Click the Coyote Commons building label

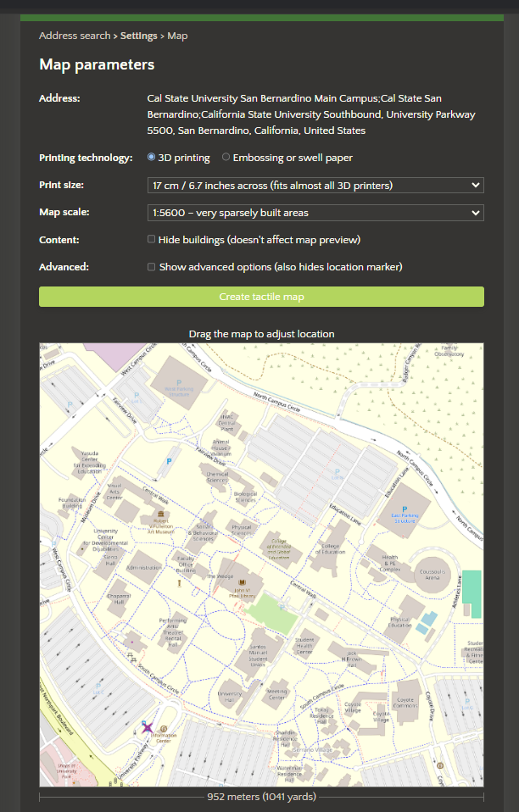(405, 703)
